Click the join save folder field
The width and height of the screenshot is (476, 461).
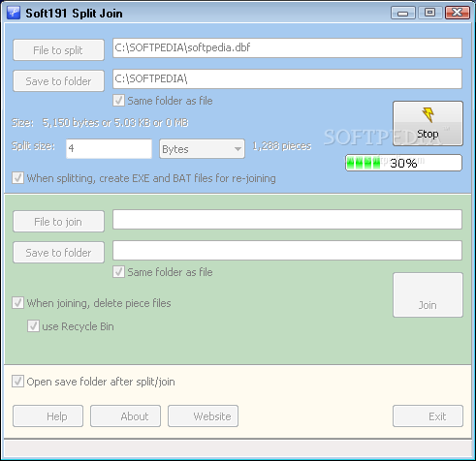[287, 250]
